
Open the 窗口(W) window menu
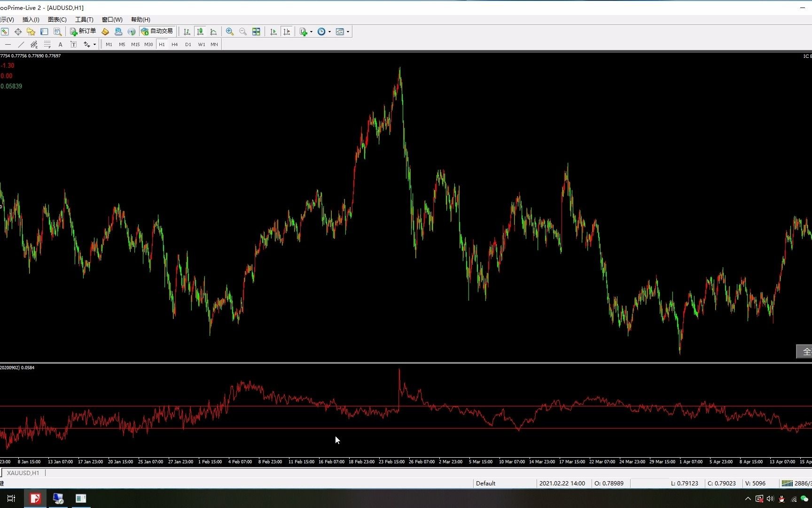112,19
